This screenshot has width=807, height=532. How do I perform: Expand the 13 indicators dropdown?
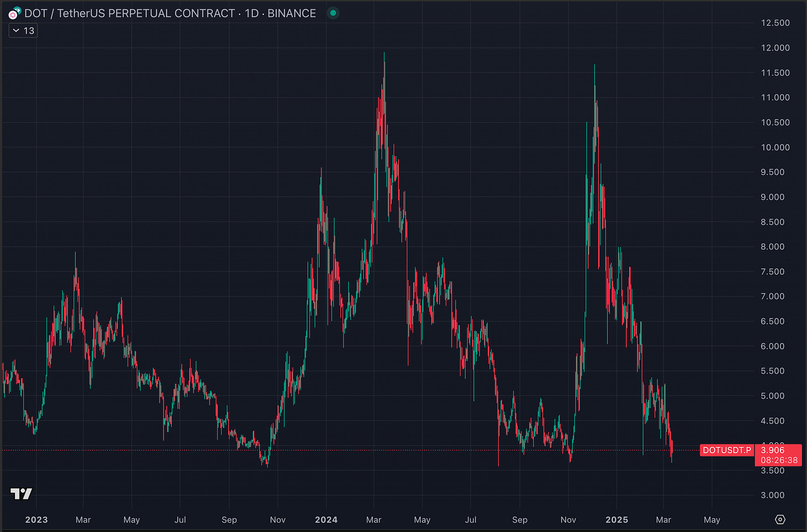[x=23, y=31]
